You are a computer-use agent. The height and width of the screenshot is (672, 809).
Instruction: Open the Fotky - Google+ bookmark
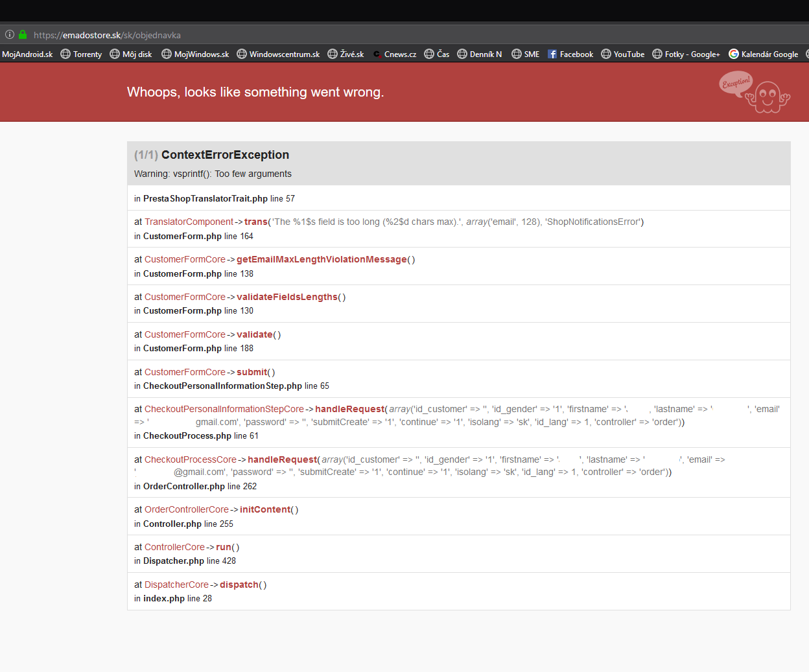(686, 54)
